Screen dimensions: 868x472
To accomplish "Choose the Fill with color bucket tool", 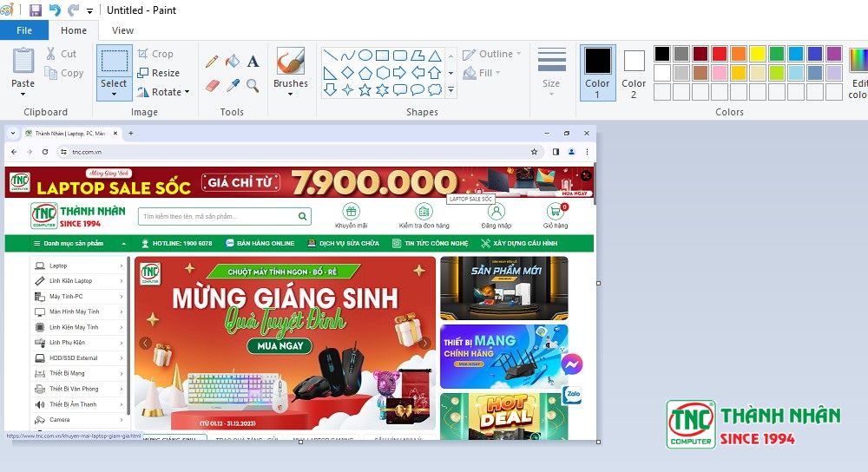I will (x=233, y=61).
